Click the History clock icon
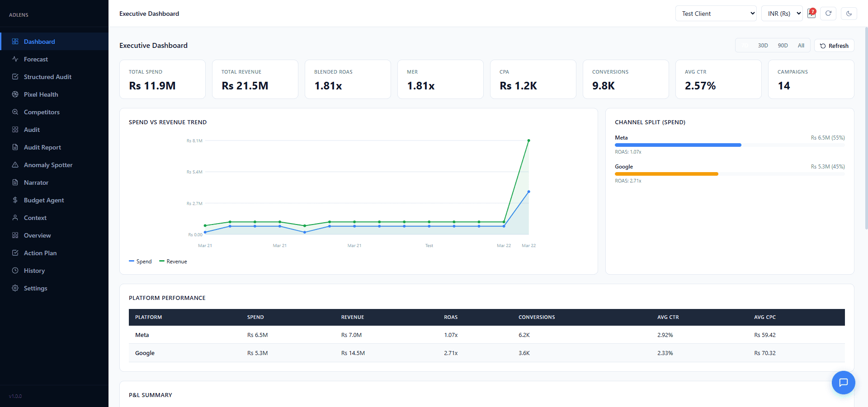Viewport: 868px width, 407px height. pyautogui.click(x=15, y=271)
